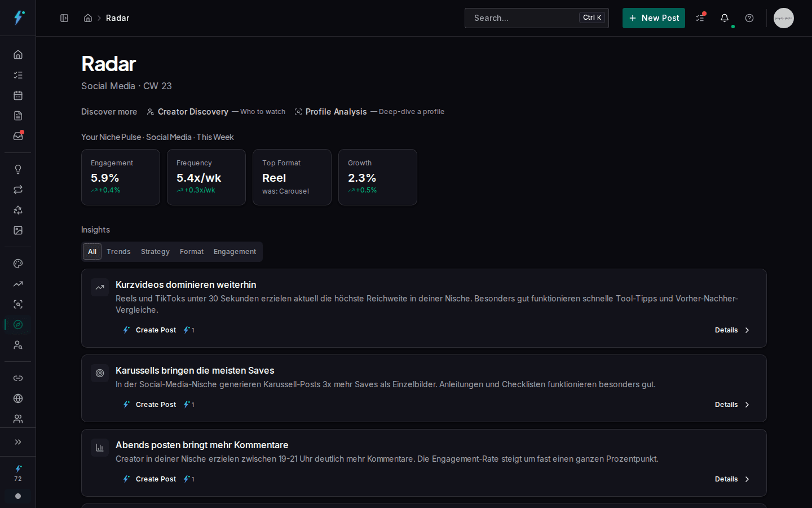Switch to the Strategy tab
The width and height of the screenshot is (812, 508).
(155, 252)
